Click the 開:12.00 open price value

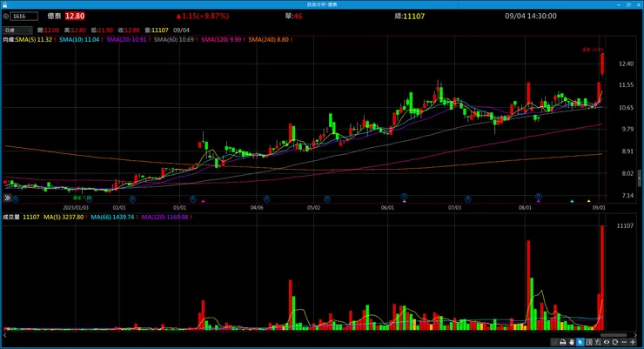[49, 30]
